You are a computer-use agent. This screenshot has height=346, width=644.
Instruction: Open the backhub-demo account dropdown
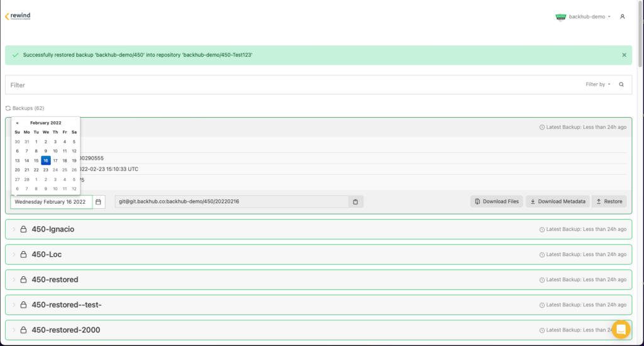583,17
